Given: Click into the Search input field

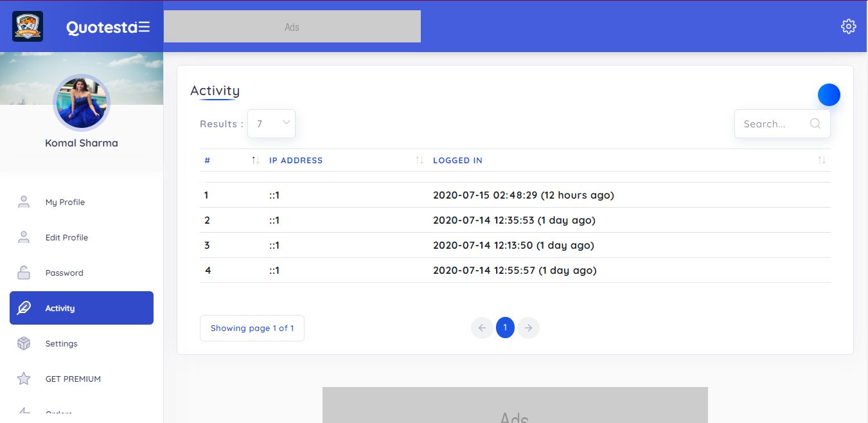Looking at the screenshot, I should point(771,124).
